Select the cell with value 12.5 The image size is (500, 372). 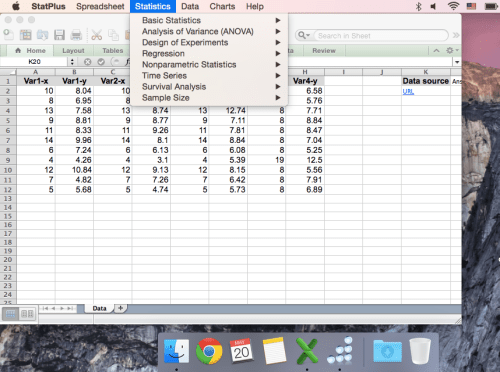(x=305, y=160)
